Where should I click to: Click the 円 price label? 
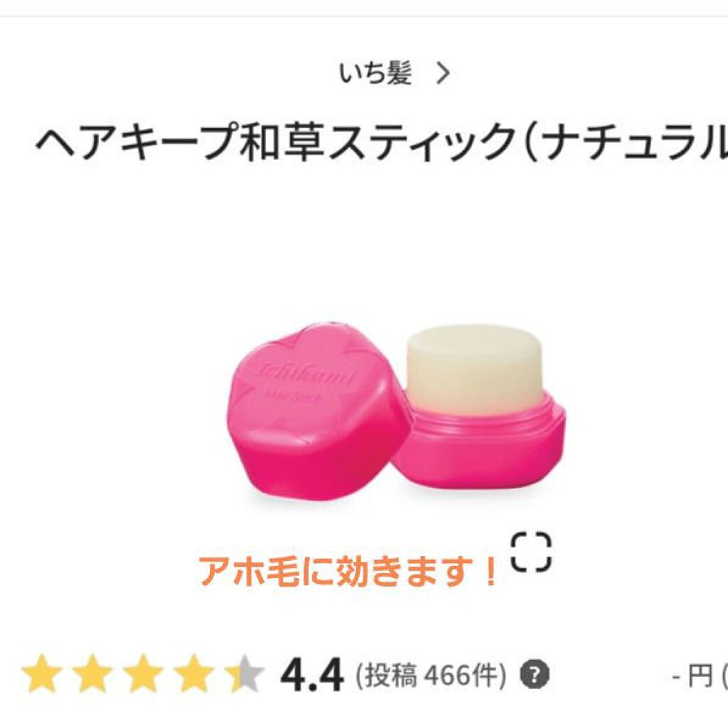click(x=700, y=676)
